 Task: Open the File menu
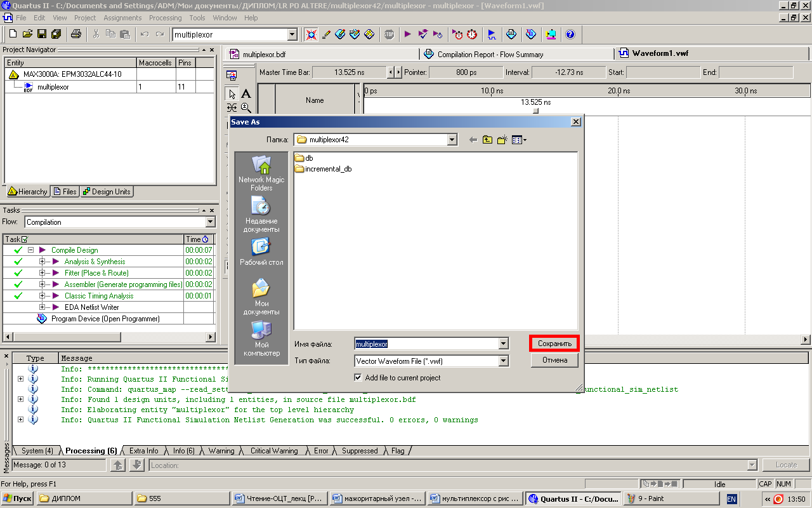[x=21, y=18]
